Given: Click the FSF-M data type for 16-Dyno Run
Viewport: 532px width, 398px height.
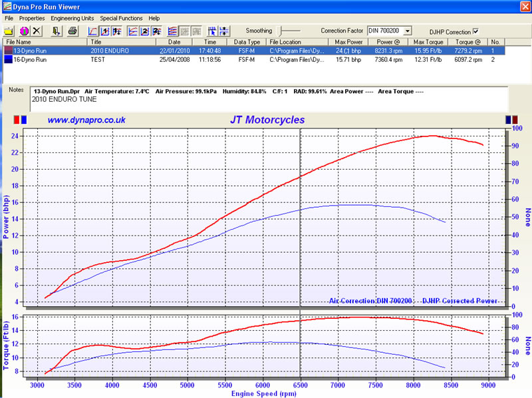Looking at the screenshot, I should [x=247, y=59].
